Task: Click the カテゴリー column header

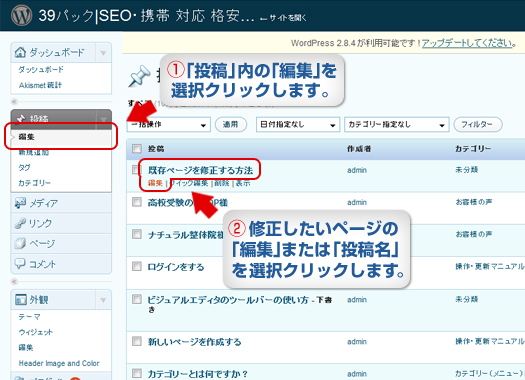Action: (x=473, y=149)
